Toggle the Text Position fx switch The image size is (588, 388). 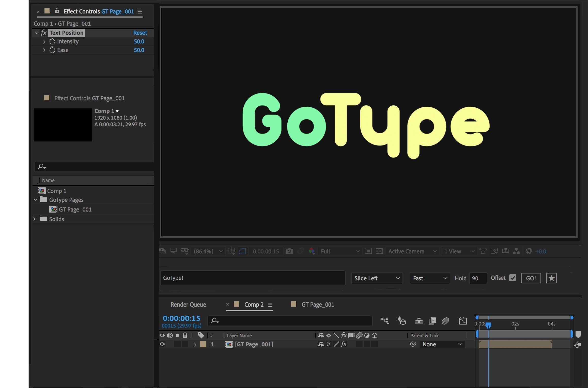[x=44, y=33]
